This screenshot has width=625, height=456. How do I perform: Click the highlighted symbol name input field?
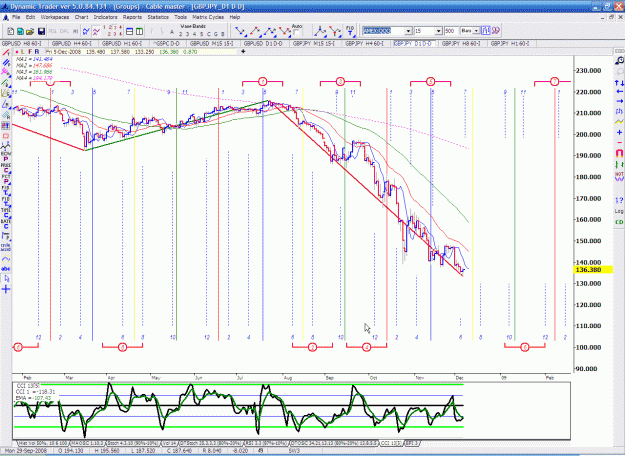pos(383,31)
